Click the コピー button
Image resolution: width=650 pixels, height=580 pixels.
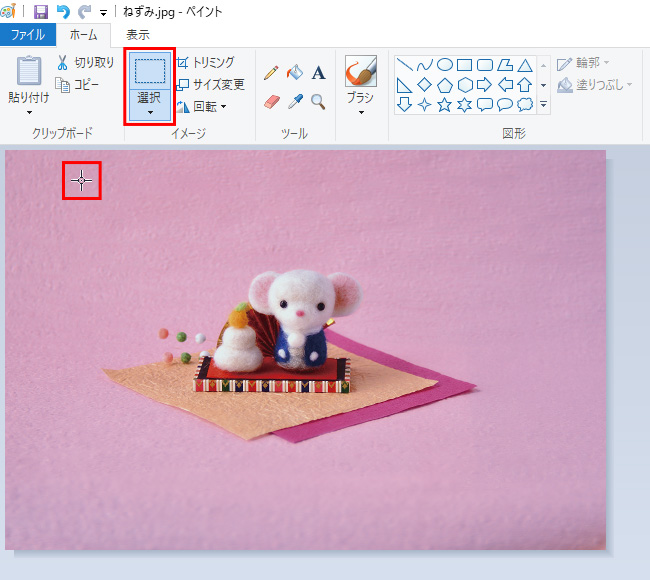[78, 85]
